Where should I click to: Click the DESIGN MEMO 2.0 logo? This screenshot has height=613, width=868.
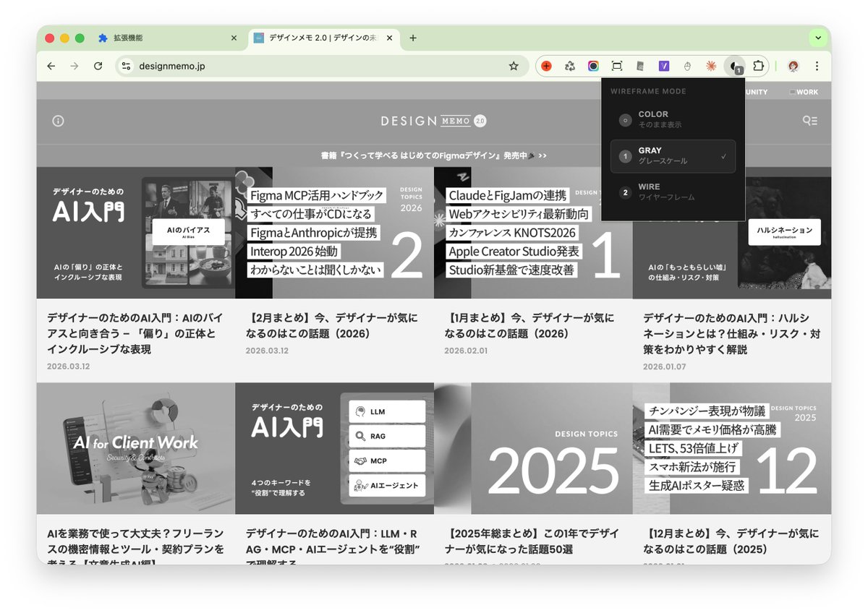click(x=434, y=121)
